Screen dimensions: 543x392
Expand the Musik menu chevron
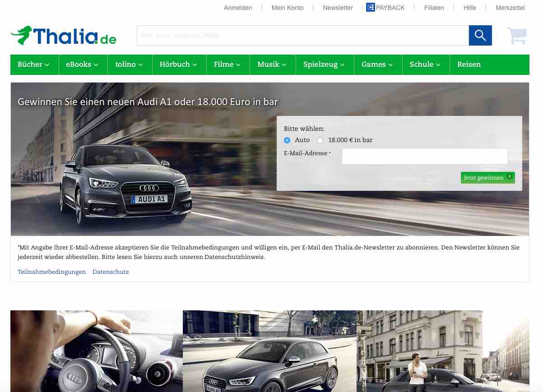pos(284,65)
